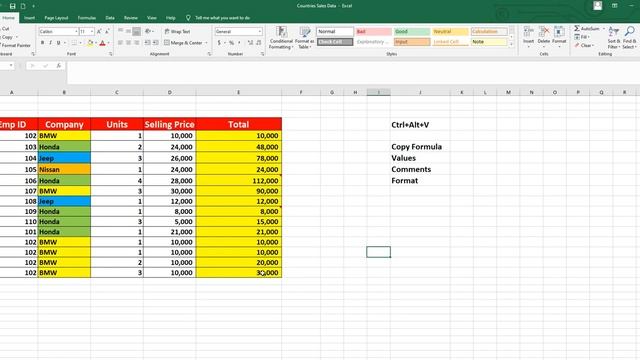Toggle Wrap Text
This screenshot has height=360, width=640.
tap(177, 31)
